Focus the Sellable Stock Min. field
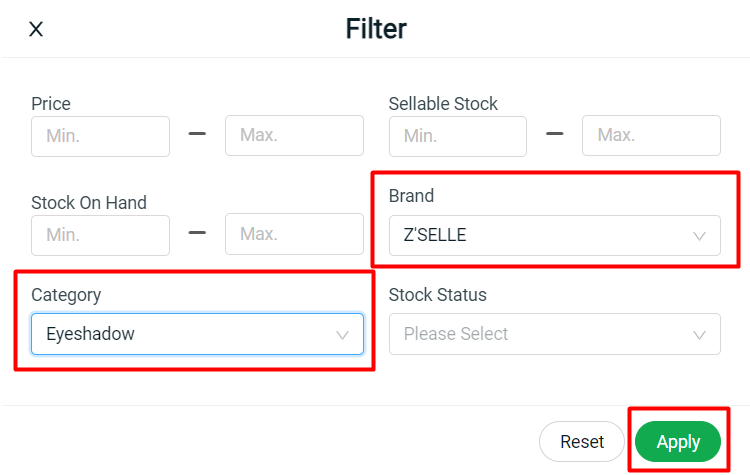 click(457, 136)
